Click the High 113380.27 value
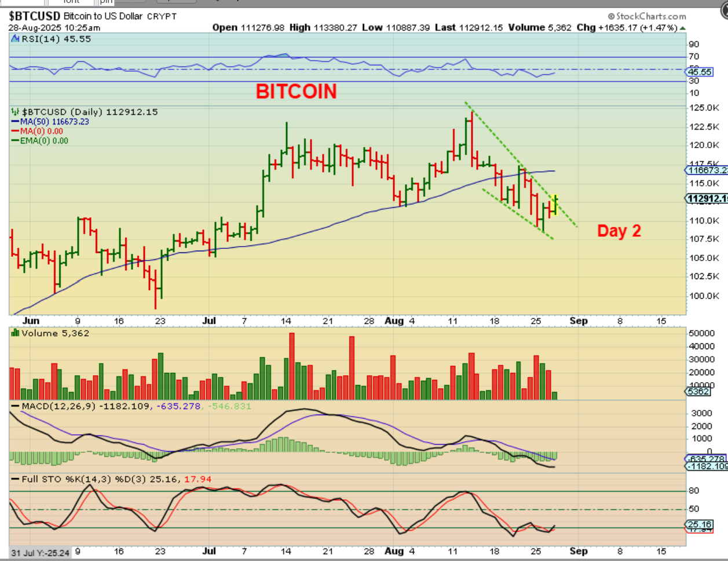The height and width of the screenshot is (561, 728). (323, 27)
